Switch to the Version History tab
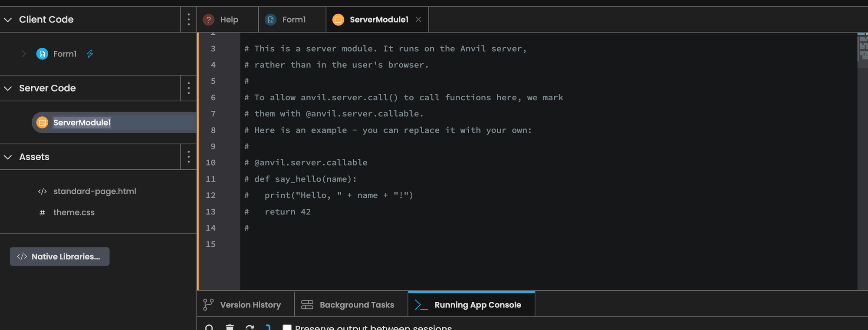868x330 pixels. pyautogui.click(x=243, y=305)
